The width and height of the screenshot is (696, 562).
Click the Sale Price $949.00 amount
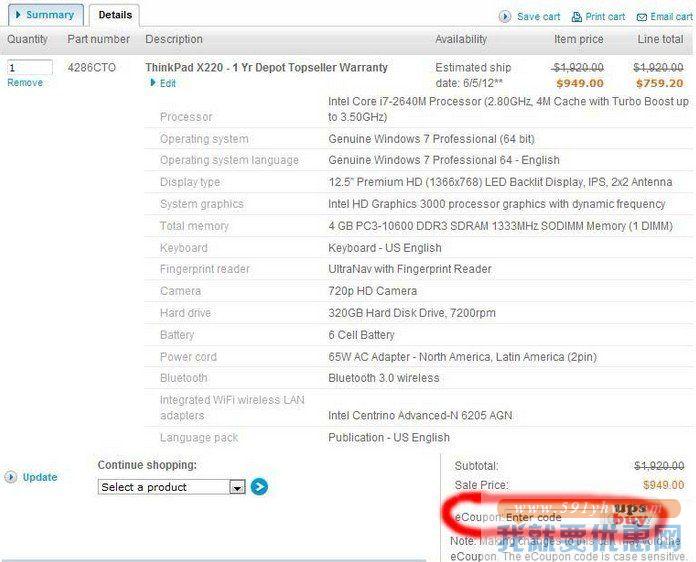(663, 485)
